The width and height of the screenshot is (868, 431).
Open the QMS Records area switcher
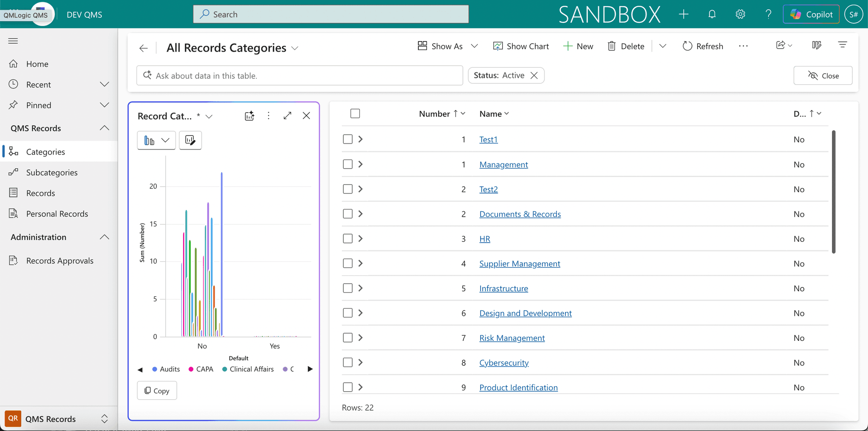(59, 419)
